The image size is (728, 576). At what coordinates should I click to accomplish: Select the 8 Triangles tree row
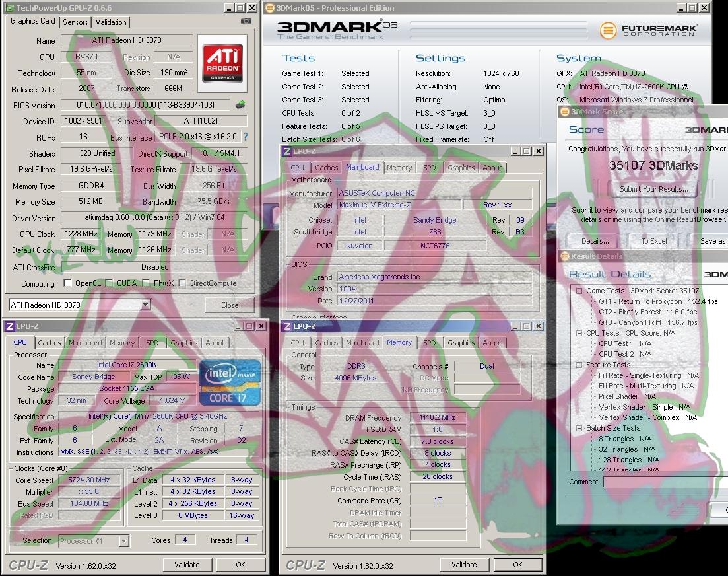[625, 439]
